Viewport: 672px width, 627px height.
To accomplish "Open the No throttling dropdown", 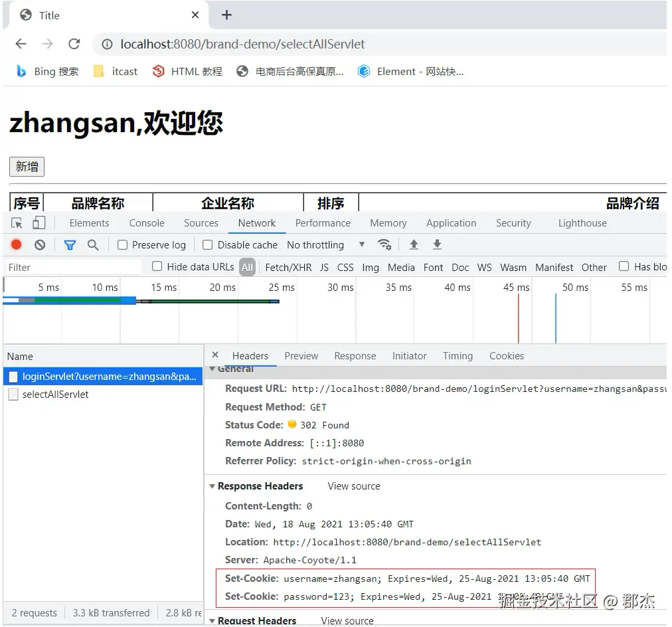I will coord(326,244).
